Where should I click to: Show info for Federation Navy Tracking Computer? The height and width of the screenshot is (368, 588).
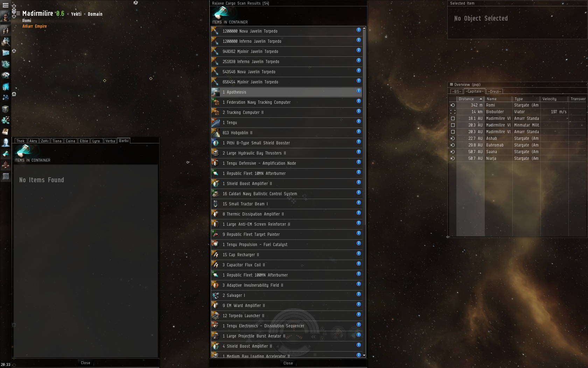click(359, 101)
